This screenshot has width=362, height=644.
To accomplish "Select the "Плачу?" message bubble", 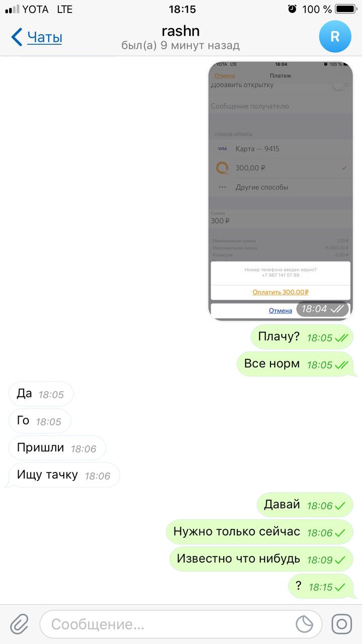I will [x=302, y=337].
